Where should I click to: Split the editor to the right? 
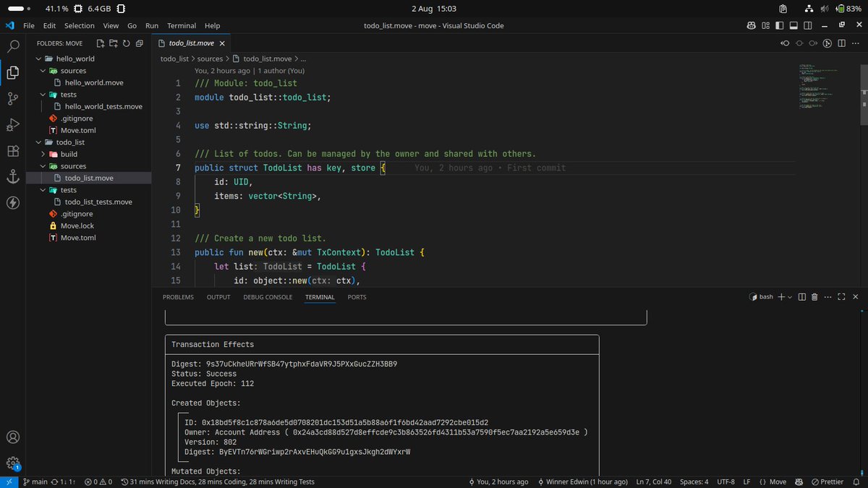(842, 43)
